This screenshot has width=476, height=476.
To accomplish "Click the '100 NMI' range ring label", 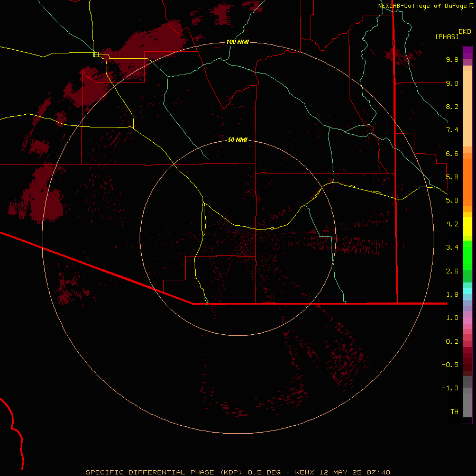I will [x=237, y=42].
